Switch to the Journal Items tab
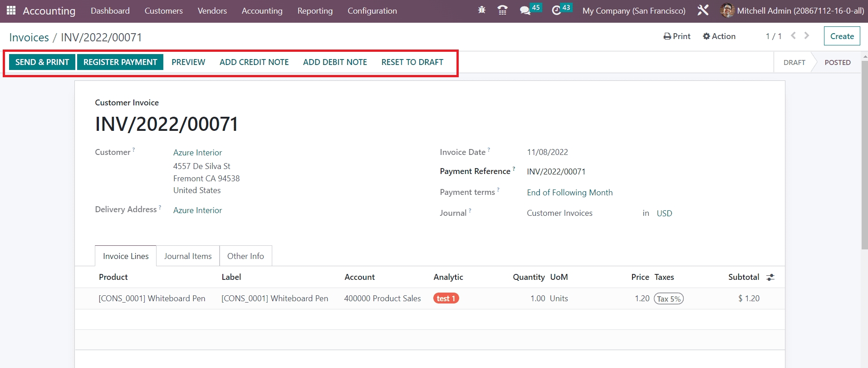The image size is (868, 368). (x=188, y=256)
